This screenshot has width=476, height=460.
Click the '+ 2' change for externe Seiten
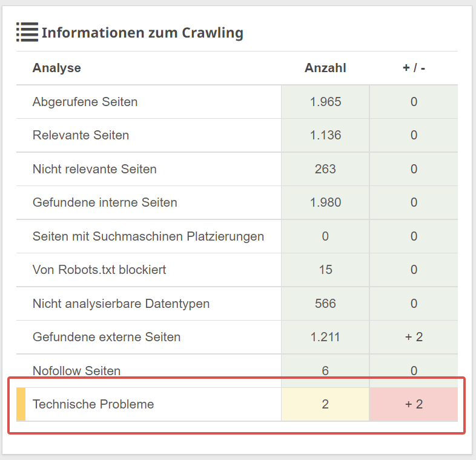[x=414, y=337]
